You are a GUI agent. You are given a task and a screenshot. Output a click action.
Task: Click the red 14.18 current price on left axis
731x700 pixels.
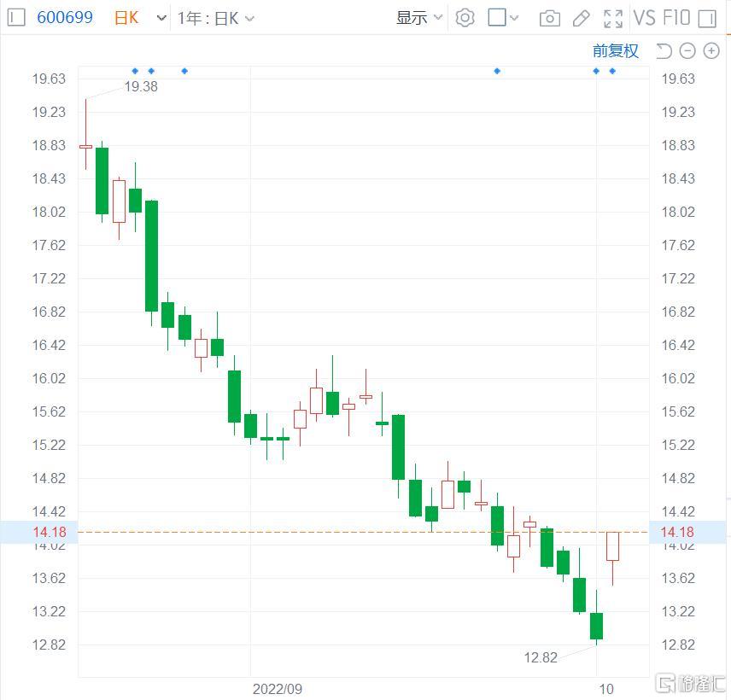pos(50,532)
